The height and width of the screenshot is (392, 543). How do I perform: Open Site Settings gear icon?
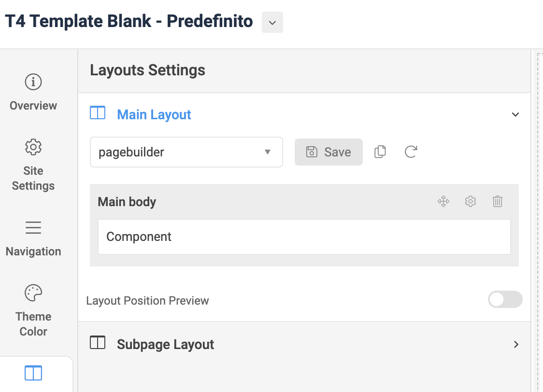pos(33,147)
